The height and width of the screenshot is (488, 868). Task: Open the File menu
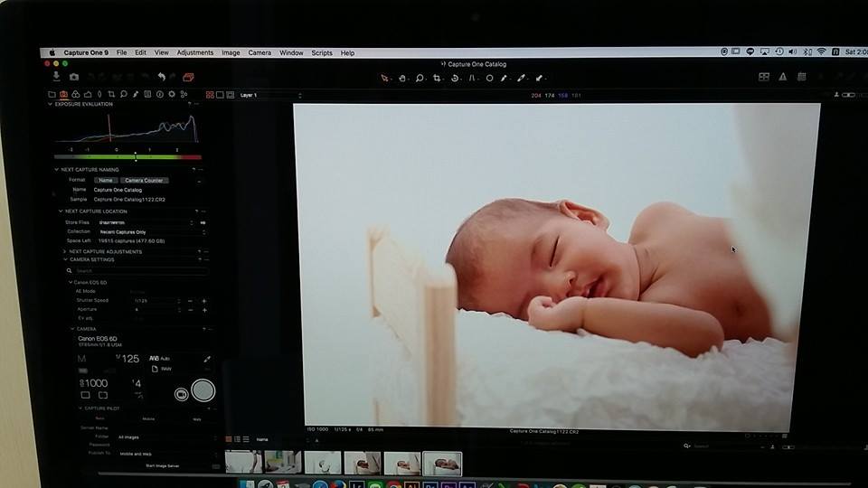point(121,52)
